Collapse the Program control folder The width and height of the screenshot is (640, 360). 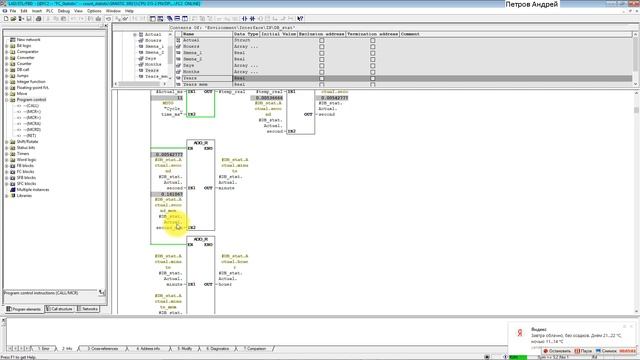7,100
